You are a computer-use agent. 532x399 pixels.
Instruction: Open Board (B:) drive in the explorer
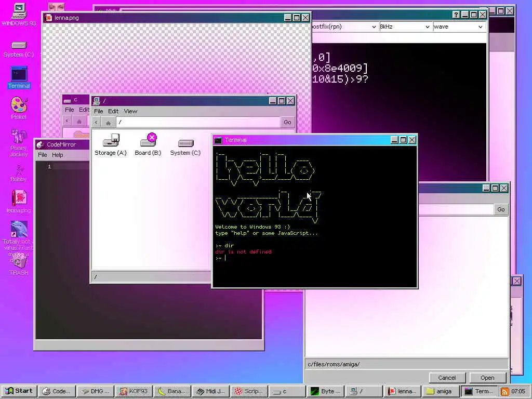click(148, 145)
